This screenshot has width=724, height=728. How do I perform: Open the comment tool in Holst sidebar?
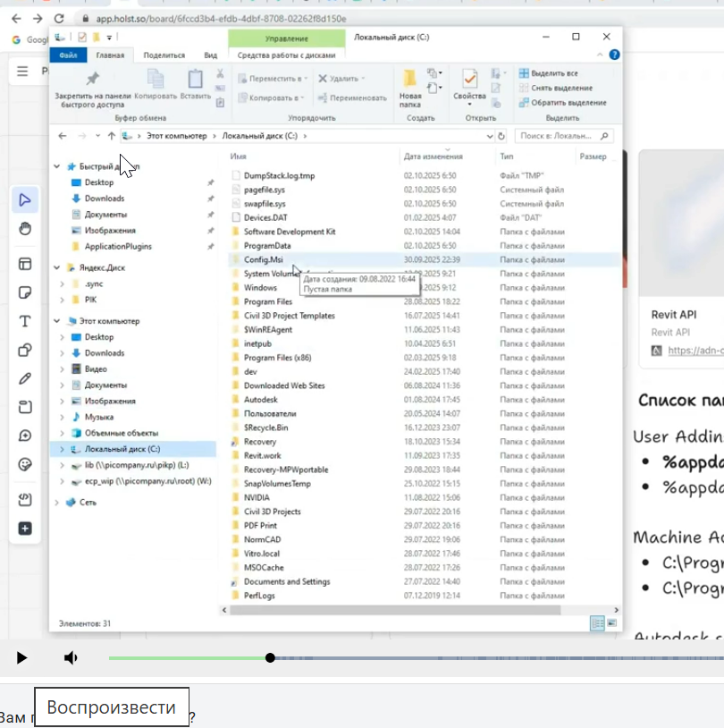[25, 436]
